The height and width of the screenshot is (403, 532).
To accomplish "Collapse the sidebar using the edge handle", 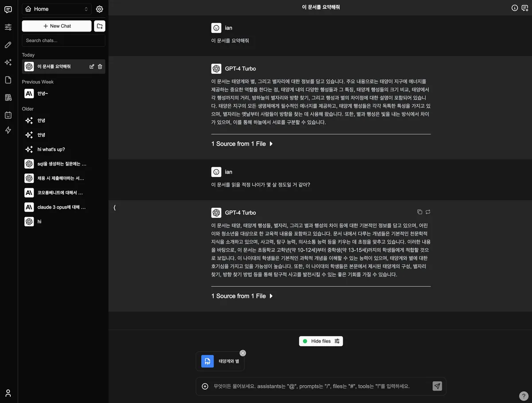I will click(x=114, y=208).
